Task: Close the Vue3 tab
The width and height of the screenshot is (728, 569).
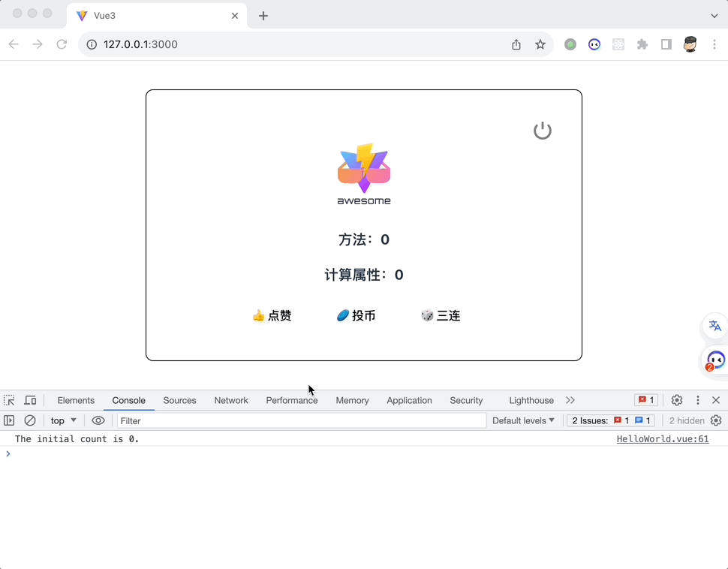Action: click(235, 16)
